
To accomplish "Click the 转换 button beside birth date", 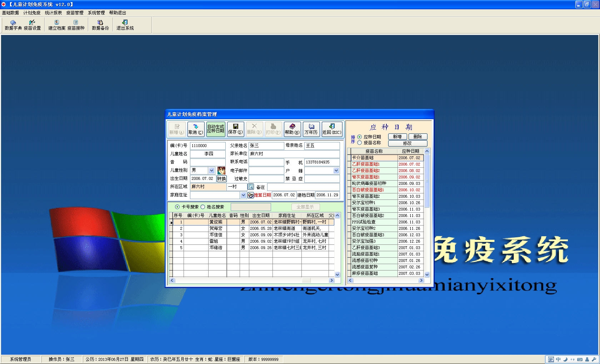I will tap(221, 179).
